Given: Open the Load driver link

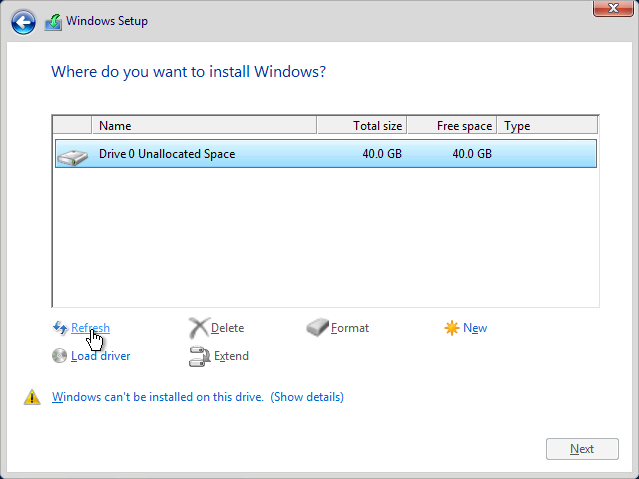Looking at the screenshot, I should 100,356.
